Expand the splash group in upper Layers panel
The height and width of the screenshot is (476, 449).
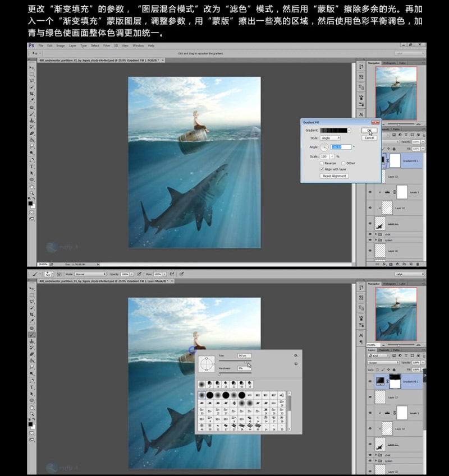point(376,240)
